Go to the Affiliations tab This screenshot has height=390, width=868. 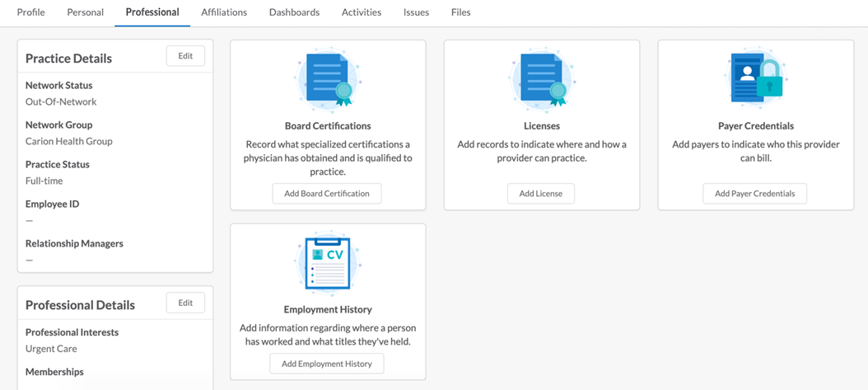(224, 12)
